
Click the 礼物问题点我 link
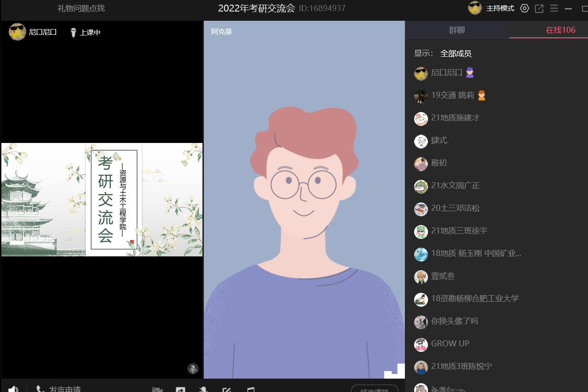point(81,8)
